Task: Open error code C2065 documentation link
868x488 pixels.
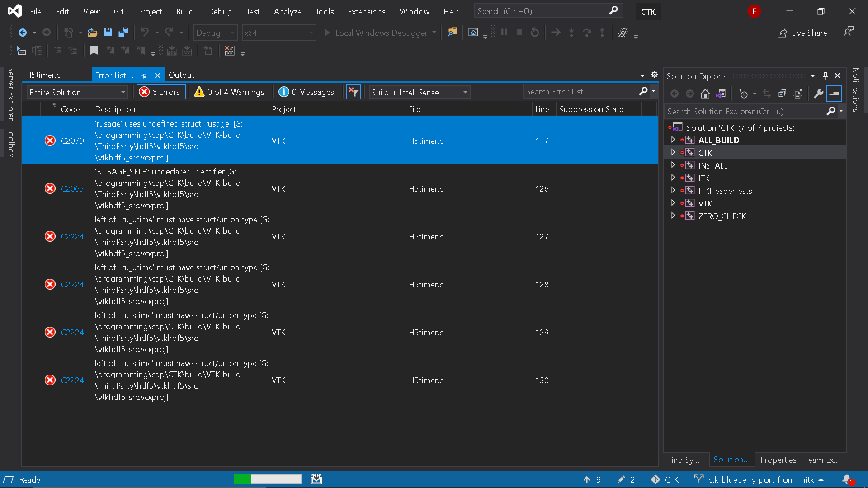Action: (x=72, y=188)
